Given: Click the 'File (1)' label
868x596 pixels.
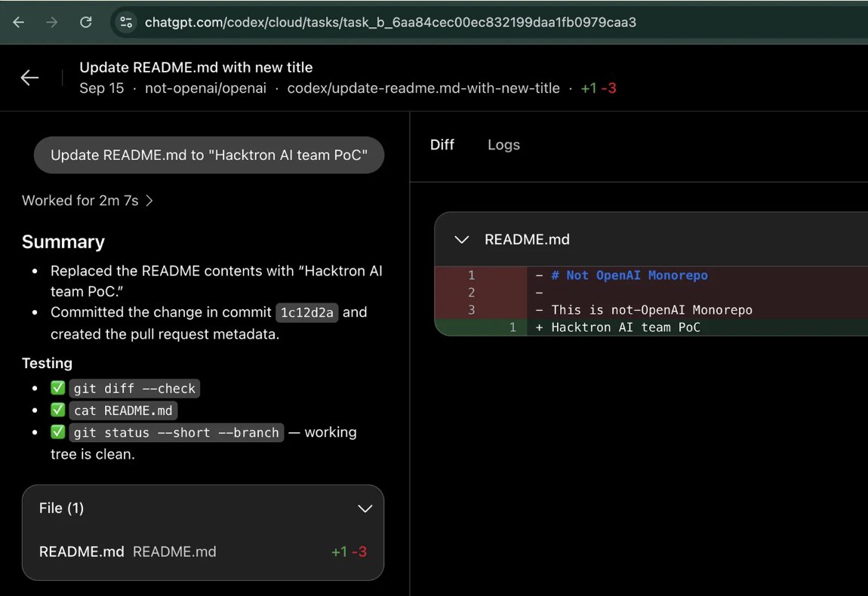Looking at the screenshot, I should coord(61,508).
